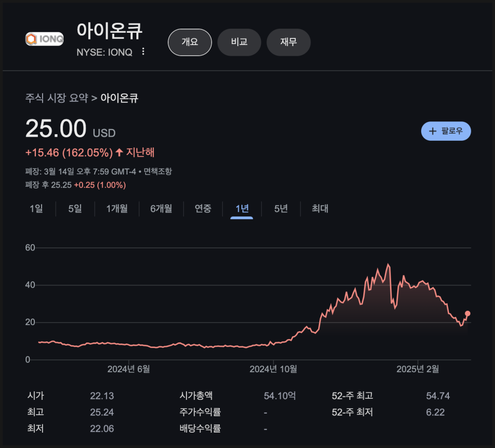Viewport: 495px width, 448px height.
Task: Click the 배당수익률 label
Action: (200, 429)
